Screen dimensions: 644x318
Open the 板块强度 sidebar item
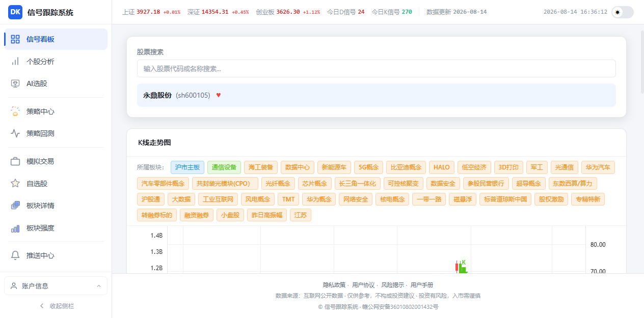(x=56, y=228)
